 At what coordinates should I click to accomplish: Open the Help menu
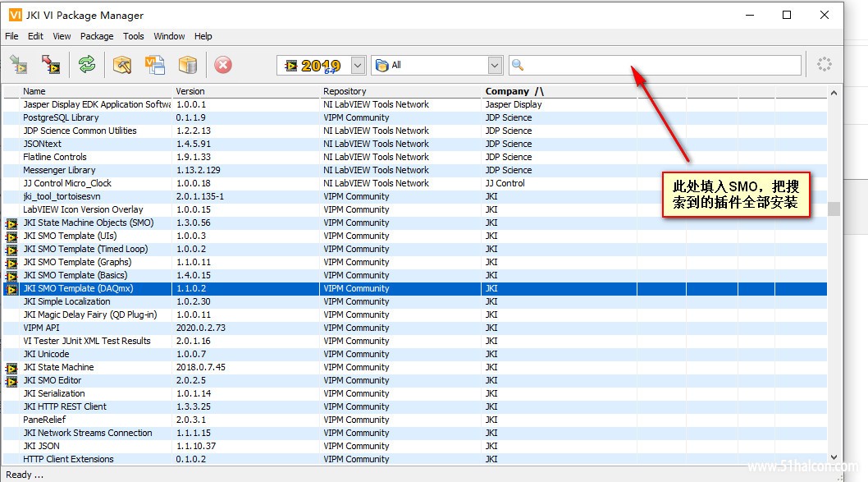click(x=203, y=36)
